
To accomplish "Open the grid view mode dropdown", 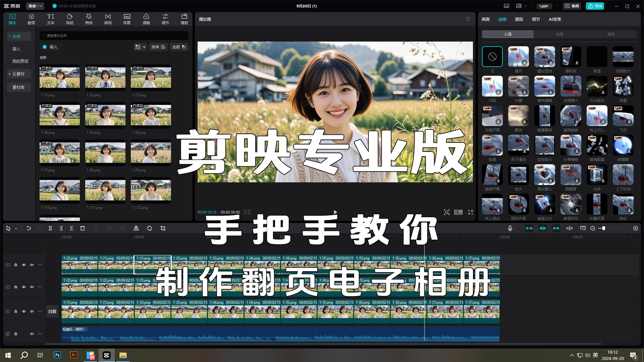I will click(140, 47).
